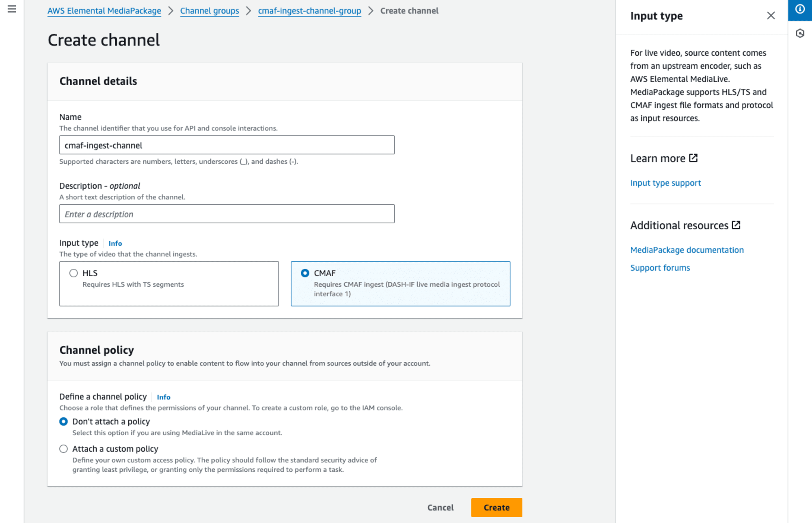The height and width of the screenshot is (523, 812).
Task: Click the Cancel button
Action: tap(441, 508)
